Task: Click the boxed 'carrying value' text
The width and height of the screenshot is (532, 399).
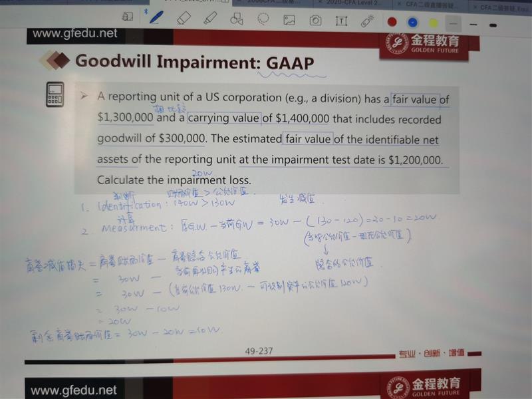Action: tap(224, 118)
